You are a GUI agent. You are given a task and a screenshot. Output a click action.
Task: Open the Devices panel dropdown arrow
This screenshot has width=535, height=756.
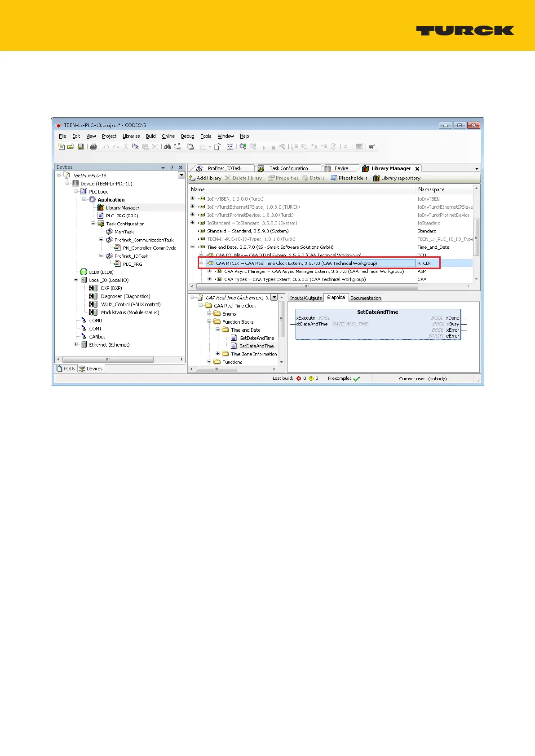click(x=163, y=167)
